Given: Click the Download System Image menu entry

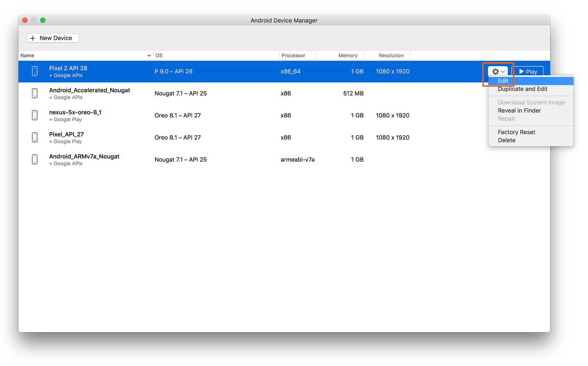Looking at the screenshot, I should [531, 102].
